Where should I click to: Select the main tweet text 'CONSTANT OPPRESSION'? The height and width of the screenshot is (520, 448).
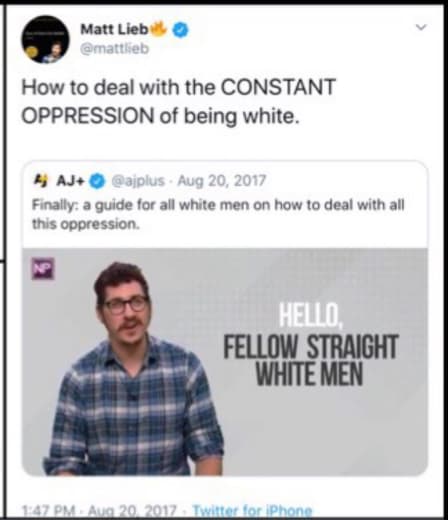coord(178,101)
